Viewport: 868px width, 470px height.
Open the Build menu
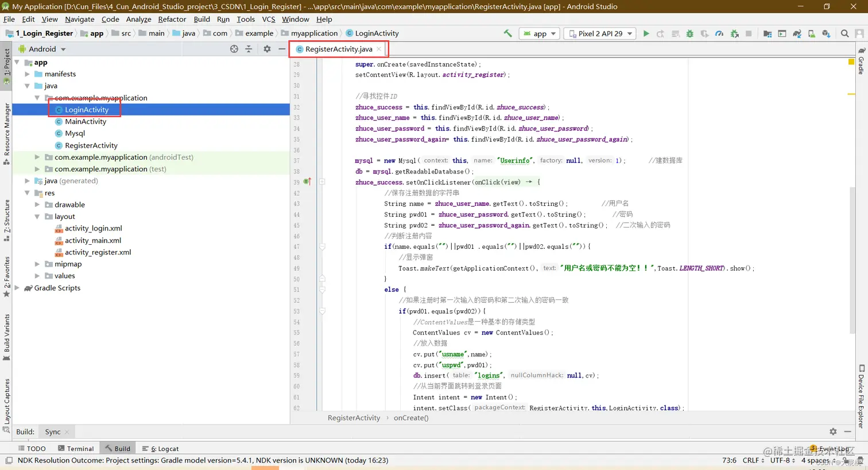202,19
